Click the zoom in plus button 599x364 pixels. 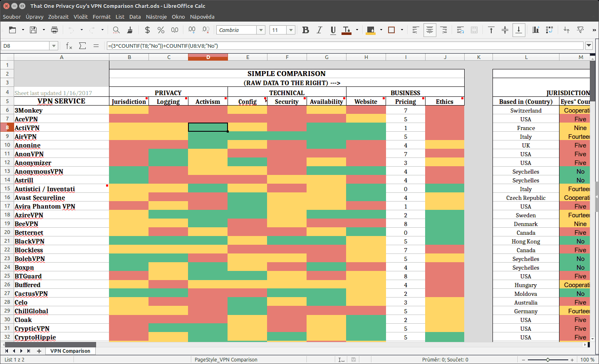coord(572,360)
